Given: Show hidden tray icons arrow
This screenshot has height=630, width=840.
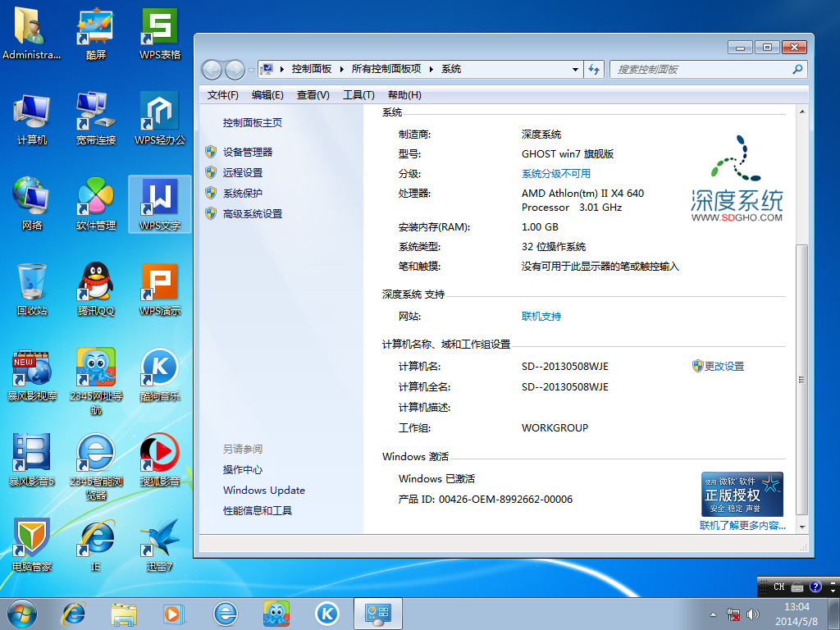Looking at the screenshot, I should (x=713, y=614).
